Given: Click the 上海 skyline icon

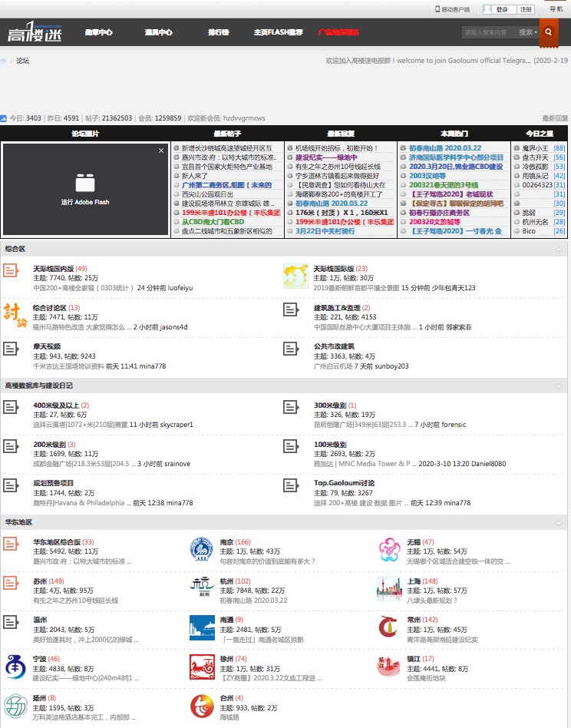Looking at the screenshot, I should pos(389,588).
